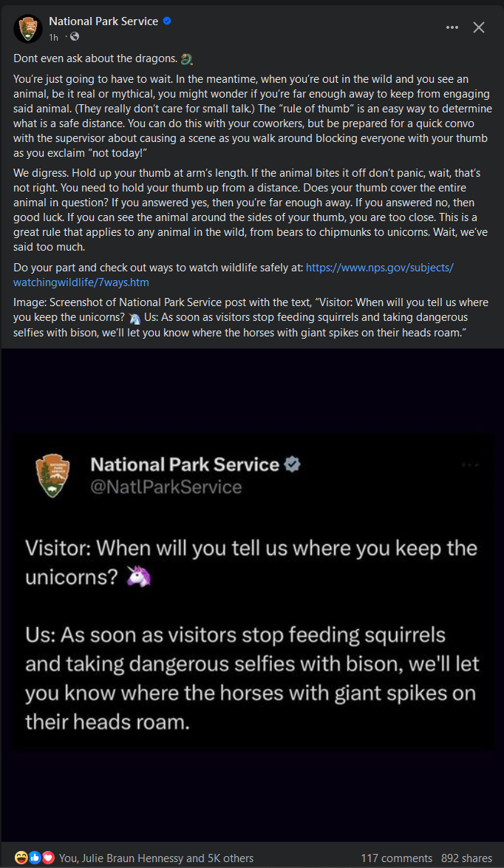Click the haha reaction emoji icon
This screenshot has height=868, width=504.
[20, 858]
